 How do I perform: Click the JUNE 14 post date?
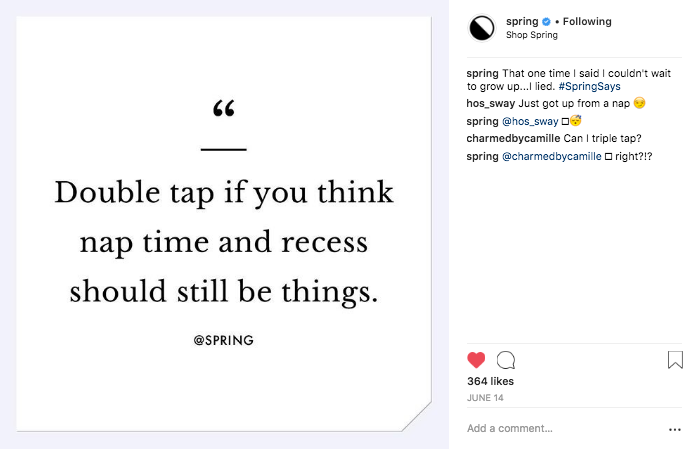pos(484,397)
